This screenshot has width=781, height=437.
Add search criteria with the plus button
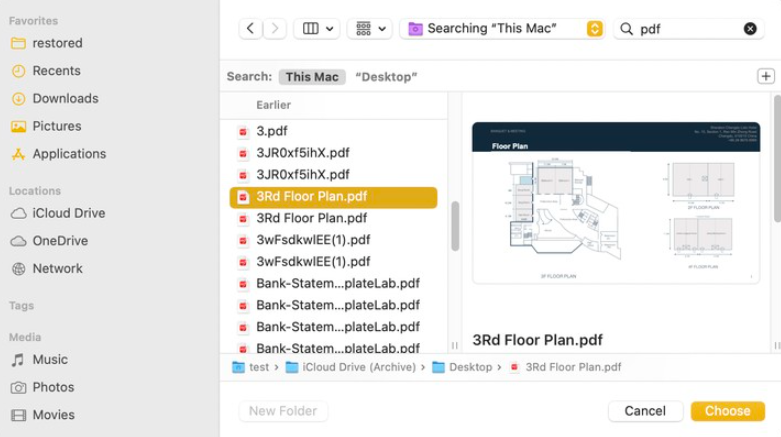(x=766, y=76)
